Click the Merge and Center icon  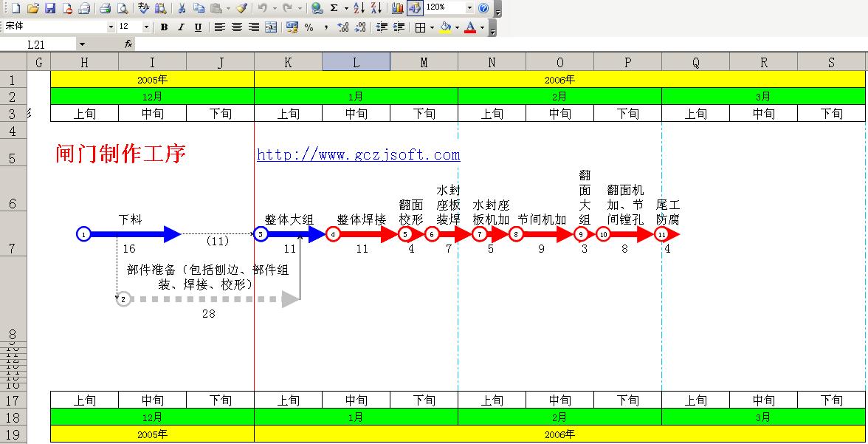(271, 27)
